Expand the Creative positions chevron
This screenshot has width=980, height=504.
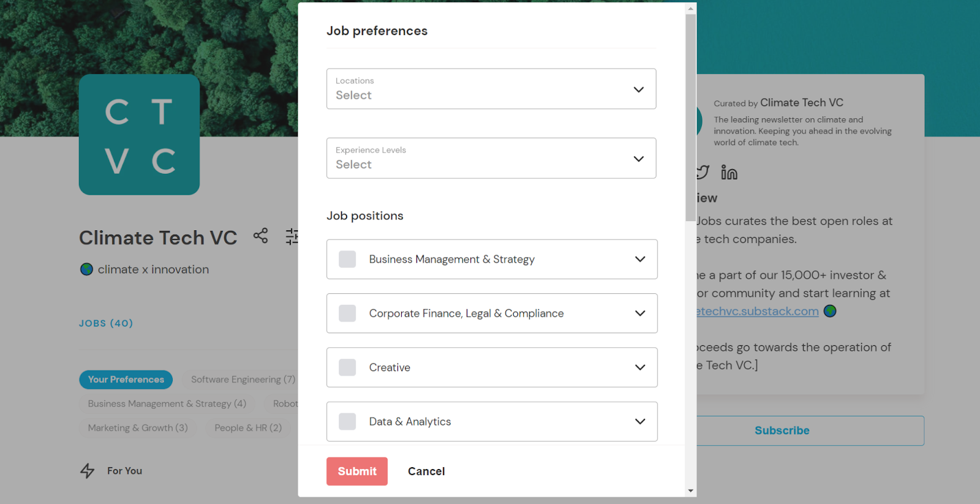(x=640, y=367)
